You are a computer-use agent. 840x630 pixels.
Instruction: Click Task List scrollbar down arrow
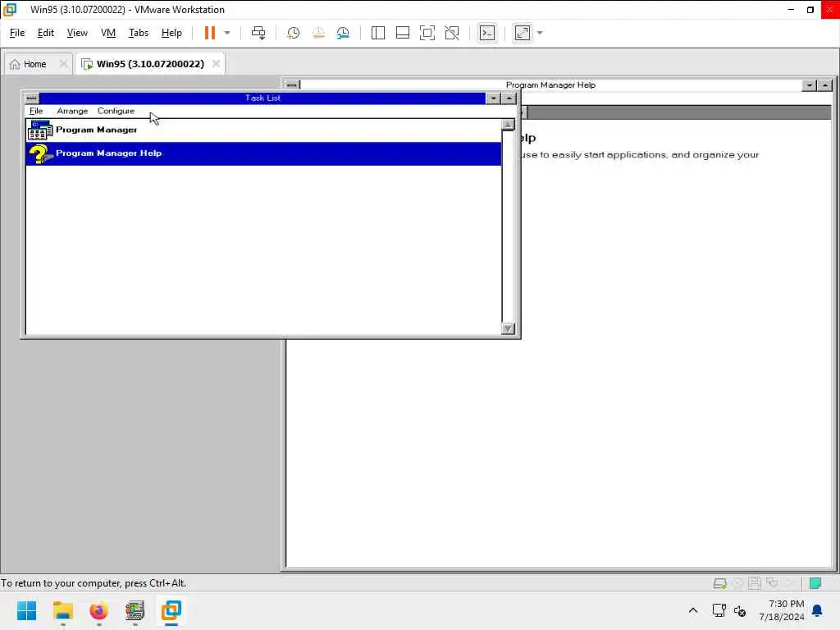point(508,328)
